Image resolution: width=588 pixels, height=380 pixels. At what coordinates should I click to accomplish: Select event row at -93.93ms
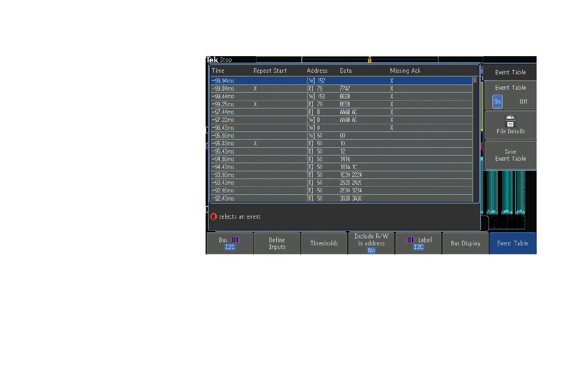pyautogui.click(x=341, y=175)
